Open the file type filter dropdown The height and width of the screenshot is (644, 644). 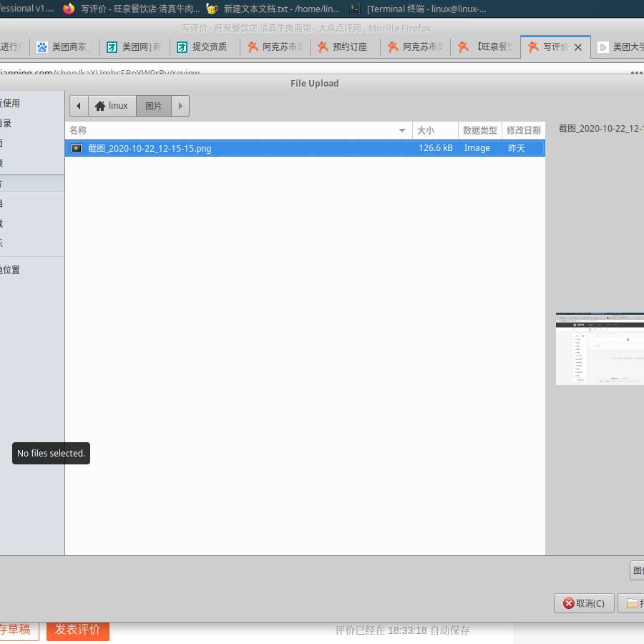tap(637, 570)
